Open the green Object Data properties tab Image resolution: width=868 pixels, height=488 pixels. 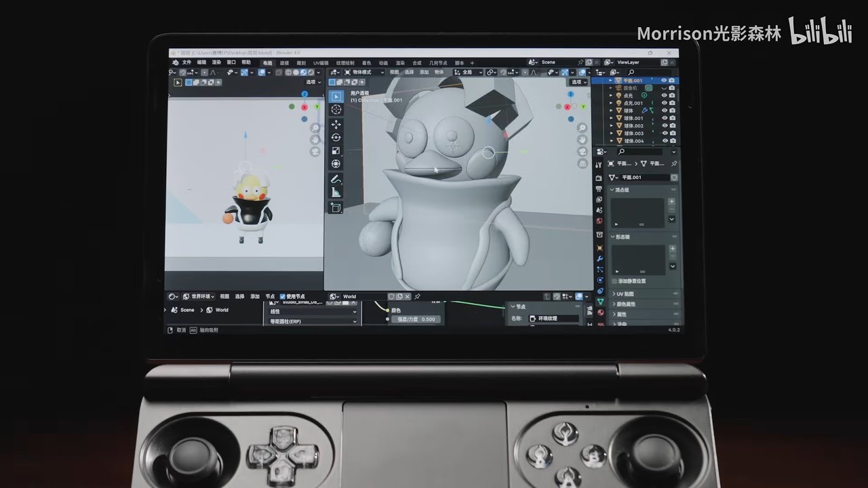point(600,302)
